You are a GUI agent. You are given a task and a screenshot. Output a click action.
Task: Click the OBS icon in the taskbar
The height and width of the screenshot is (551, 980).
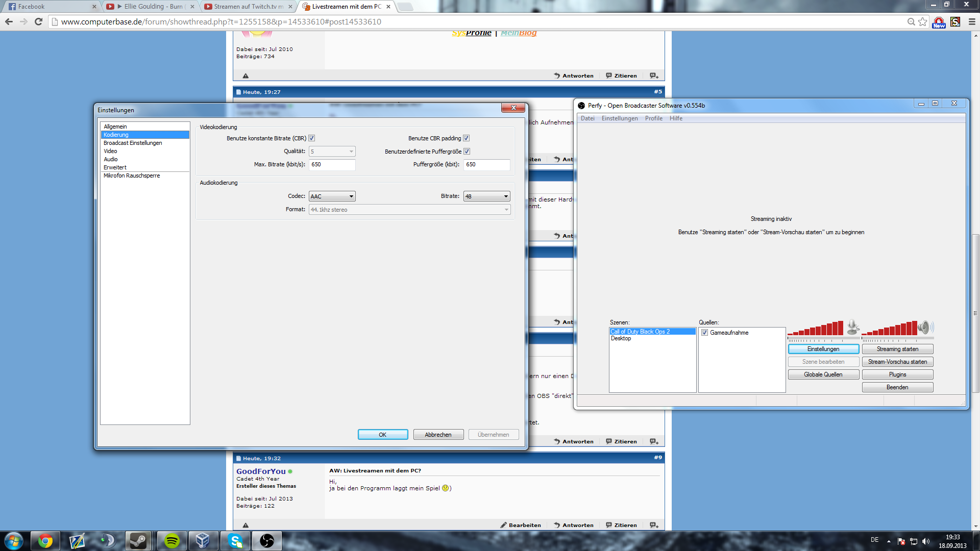point(266,541)
